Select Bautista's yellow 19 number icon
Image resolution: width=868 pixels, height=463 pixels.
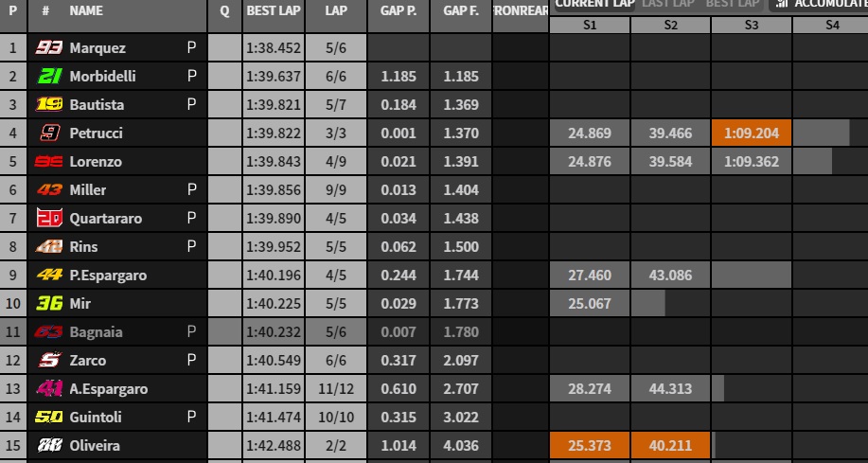pyautogui.click(x=48, y=105)
